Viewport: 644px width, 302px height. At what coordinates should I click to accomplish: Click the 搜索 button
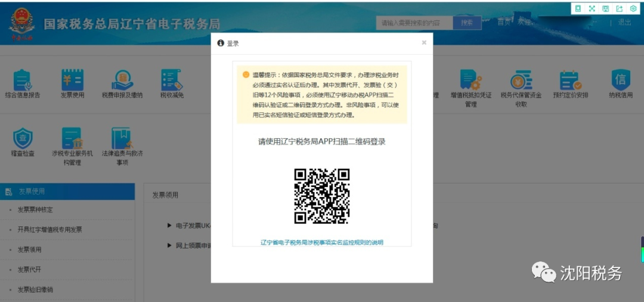[467, 23]
